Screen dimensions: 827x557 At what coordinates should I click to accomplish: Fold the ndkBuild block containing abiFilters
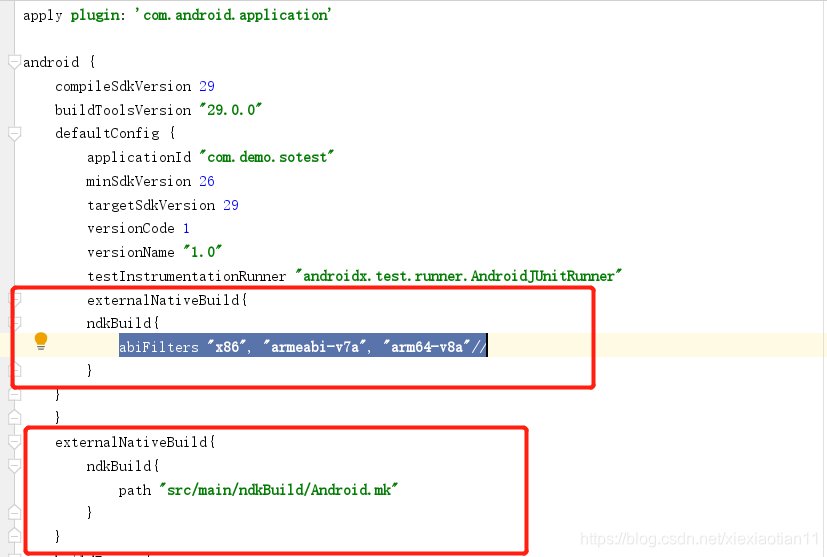coord(15,323)
